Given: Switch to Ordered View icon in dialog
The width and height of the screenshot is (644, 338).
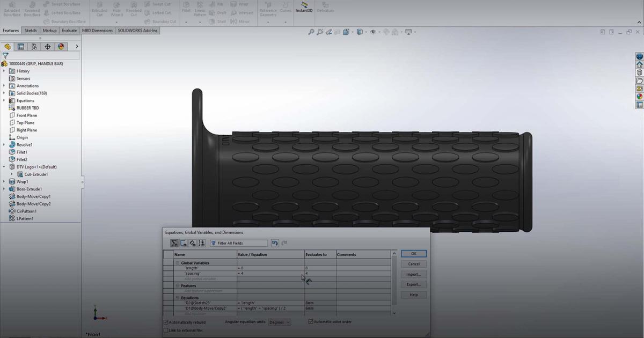Looking at the screenshot, I should click(x=201, y=243).
